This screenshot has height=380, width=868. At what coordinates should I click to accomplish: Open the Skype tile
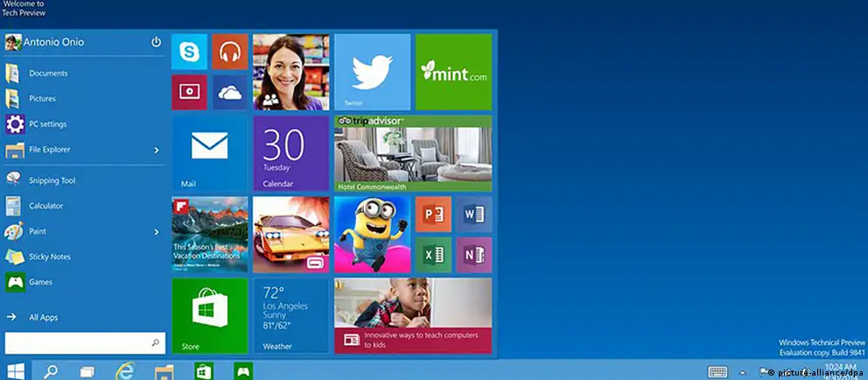(190, 52)
